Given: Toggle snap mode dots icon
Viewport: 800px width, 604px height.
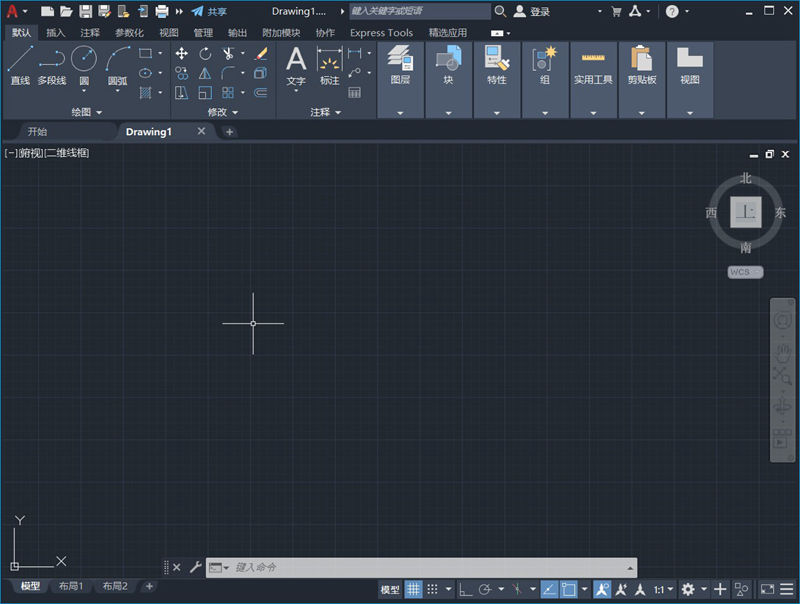Looking at the screenshot, I should coord(433,590).
